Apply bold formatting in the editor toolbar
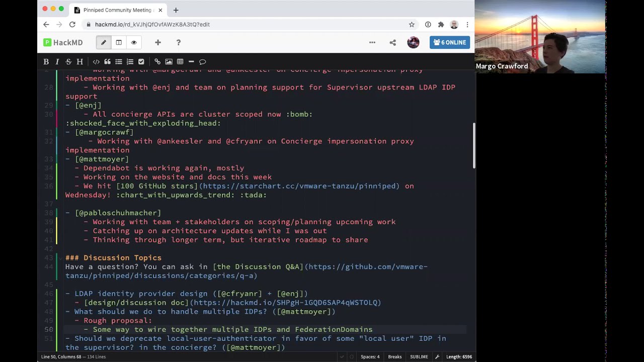Screen dimensions: 644x362 46,62
